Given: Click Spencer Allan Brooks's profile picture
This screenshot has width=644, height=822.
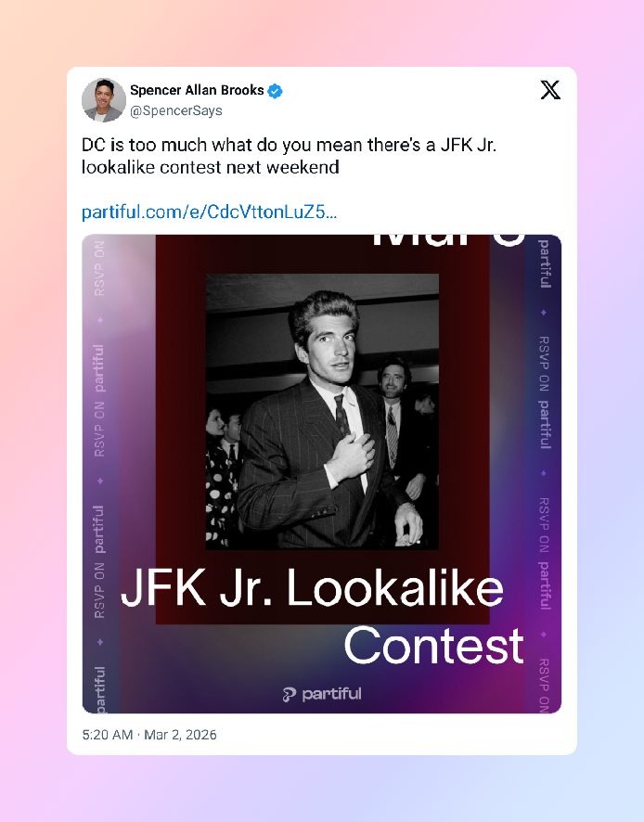Looking at the screenshot, I should (x=103, y=99).
